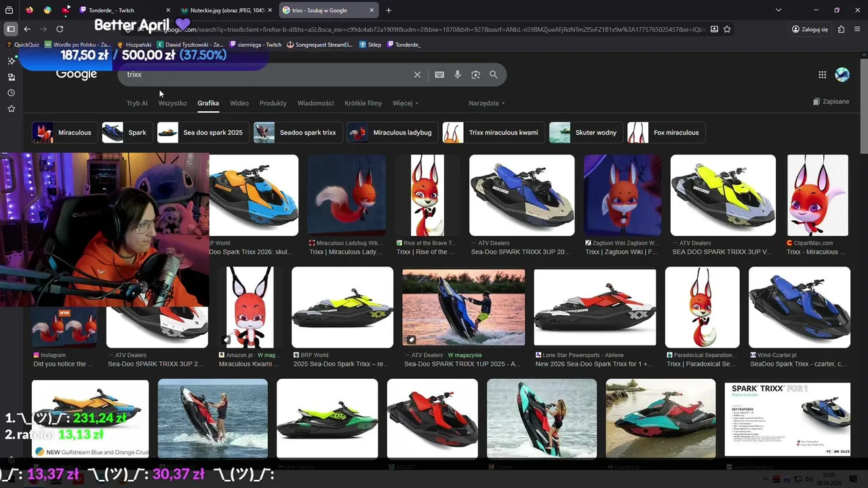
Task: Open the Songrequest StreamEl... bookmark
Action: pos(319,45)
